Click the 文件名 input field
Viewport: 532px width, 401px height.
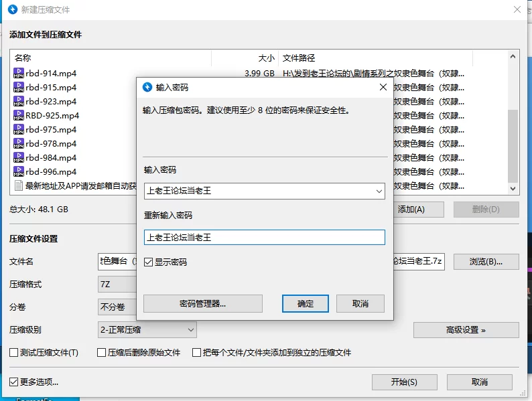pyautogui.click(x=117, y=262)
